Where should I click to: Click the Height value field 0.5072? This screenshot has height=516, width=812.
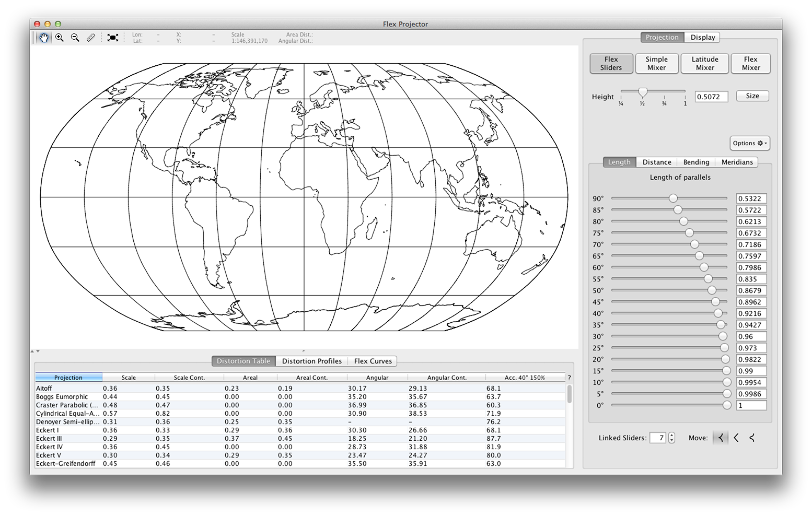tap(711, 97)
